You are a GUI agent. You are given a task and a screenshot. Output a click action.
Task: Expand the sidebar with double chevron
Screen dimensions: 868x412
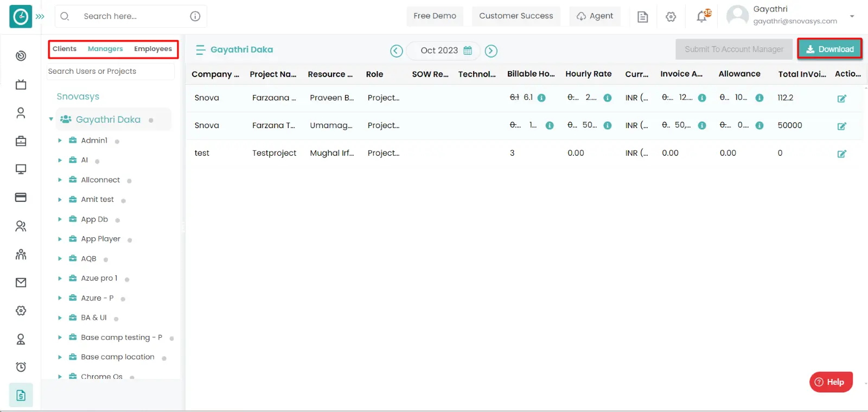pyautogui.click(x=40, y=16)
